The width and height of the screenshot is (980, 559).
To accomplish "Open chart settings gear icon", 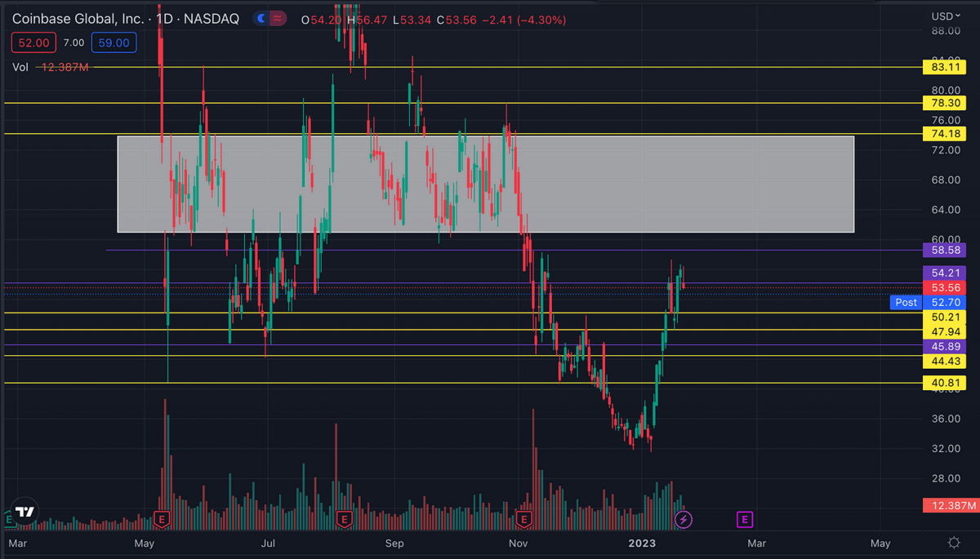I will pos(953,543).
